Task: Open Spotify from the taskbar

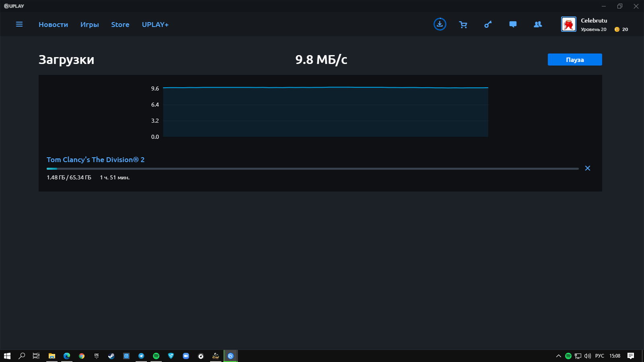Action: pos(156,356)
